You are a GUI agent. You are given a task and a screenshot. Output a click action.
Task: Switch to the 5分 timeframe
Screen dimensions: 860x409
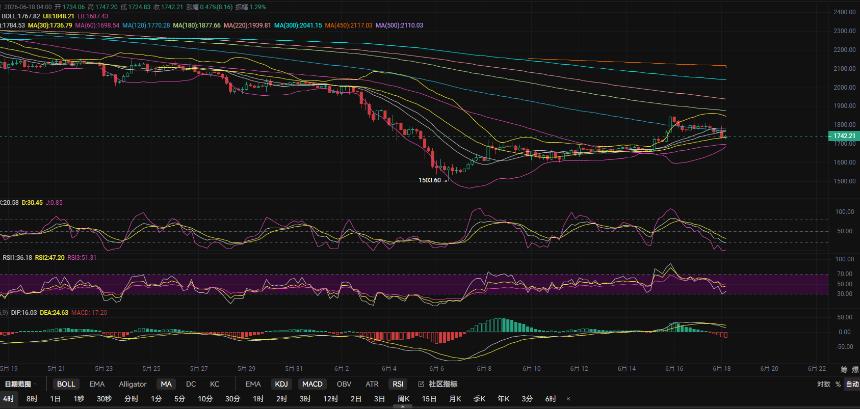[x=179, y=399]
